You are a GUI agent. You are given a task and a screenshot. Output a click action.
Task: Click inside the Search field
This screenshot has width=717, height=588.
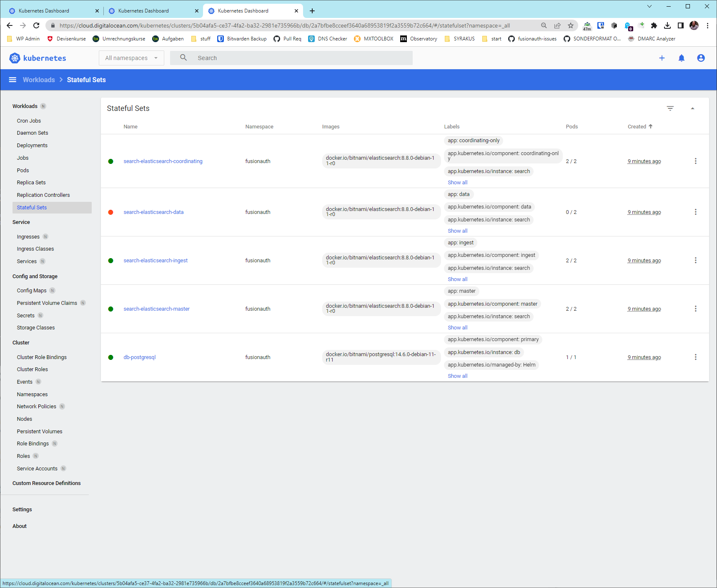point(292,58)
